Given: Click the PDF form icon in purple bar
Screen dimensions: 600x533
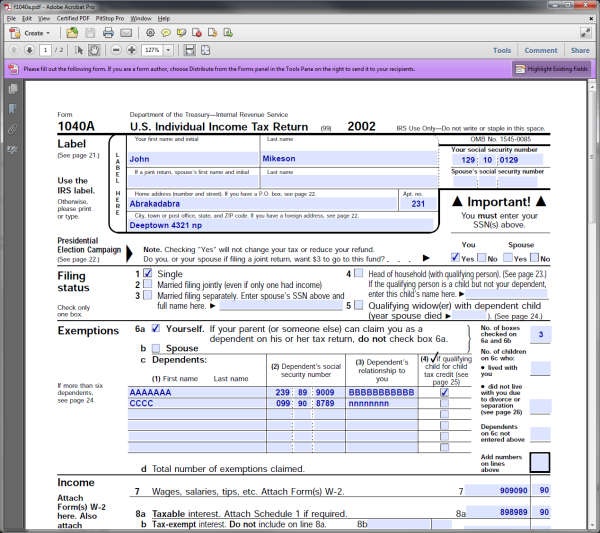Looking at the screenshot, I should [x=13, y=69].
